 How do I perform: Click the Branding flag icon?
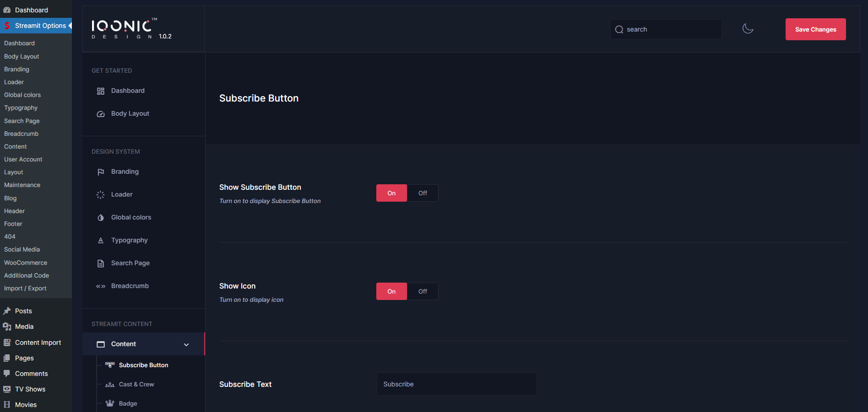coord(101,172)
